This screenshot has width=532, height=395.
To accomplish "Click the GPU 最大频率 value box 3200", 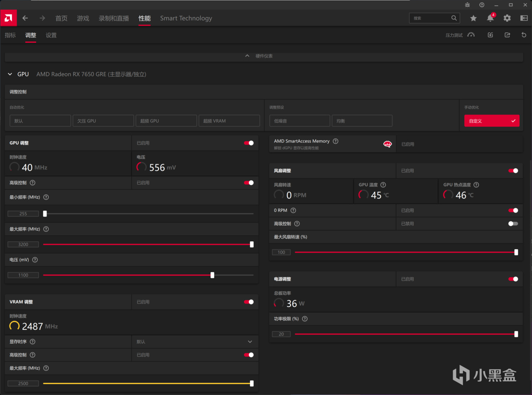I will point(23,245).
